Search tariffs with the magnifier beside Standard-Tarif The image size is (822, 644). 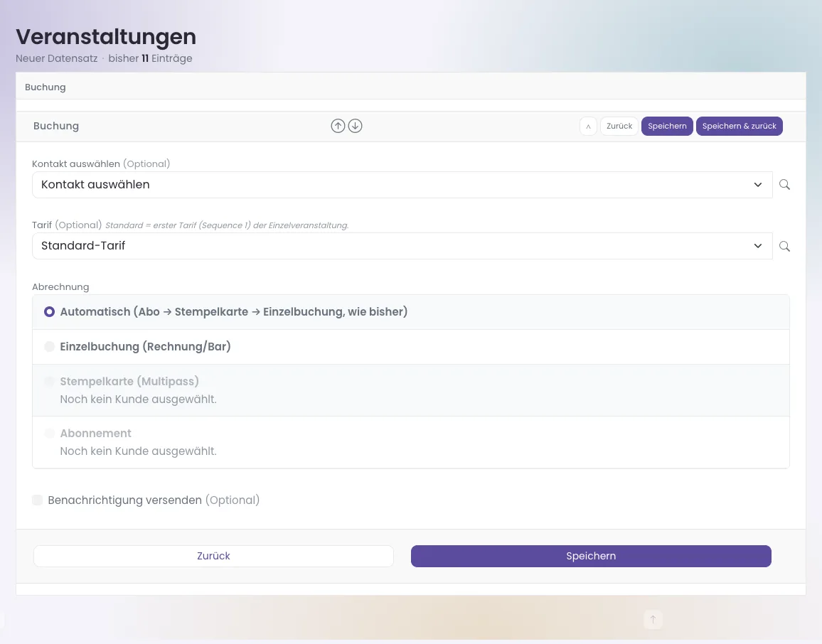[x=784, y=246]
